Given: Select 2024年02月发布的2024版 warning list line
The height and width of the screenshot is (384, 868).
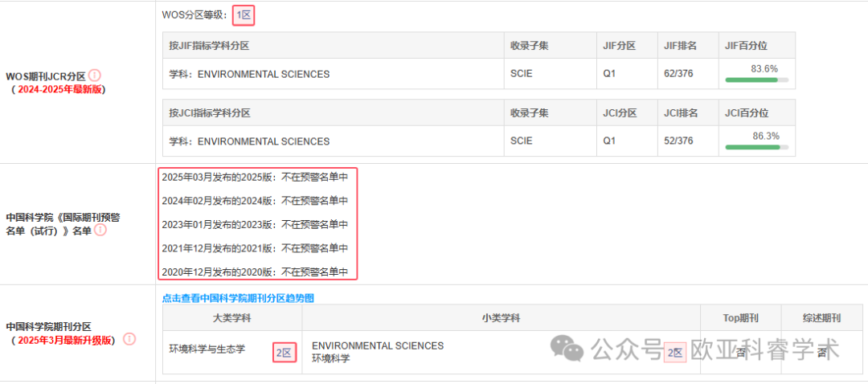Looking at the screenshot, I should coord(256,200).
